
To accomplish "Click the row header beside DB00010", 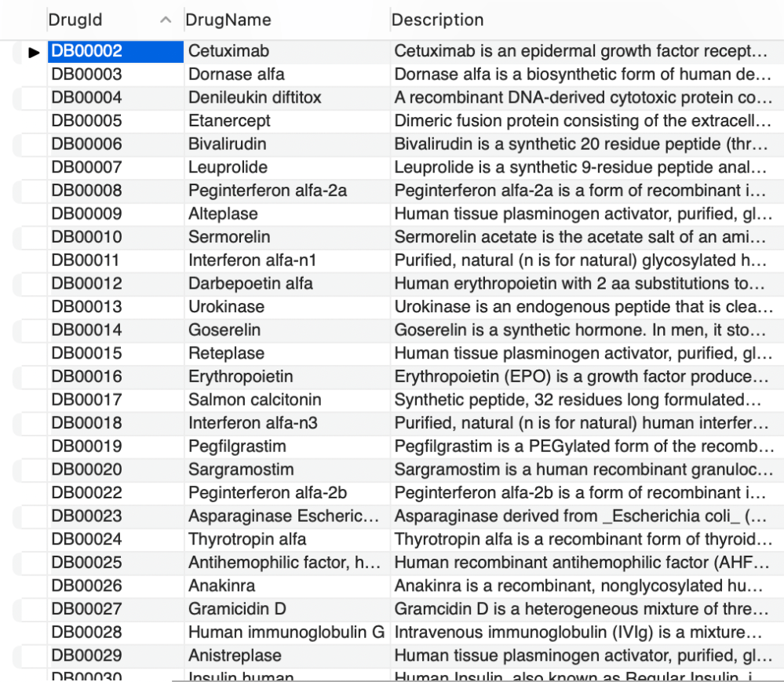I will click(31, 238).
